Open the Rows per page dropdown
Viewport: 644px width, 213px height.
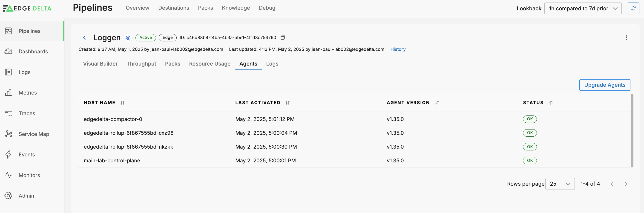click(x=560, y=184)
